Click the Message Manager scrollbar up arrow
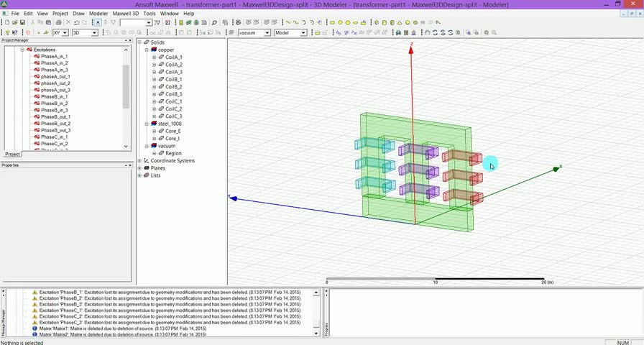 316,293
